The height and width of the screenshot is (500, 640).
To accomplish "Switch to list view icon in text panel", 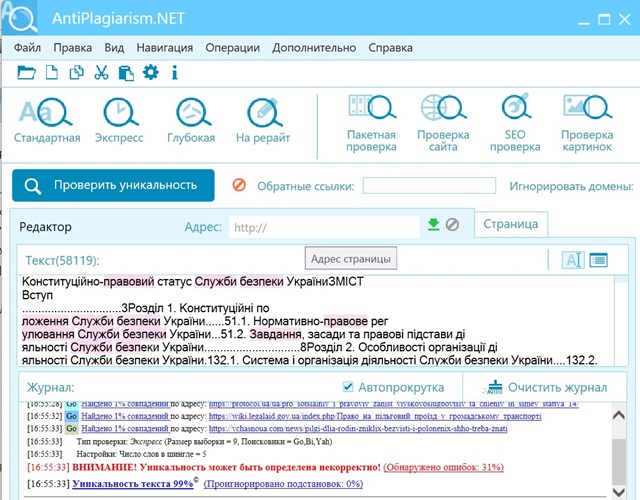I will [599, 260].
